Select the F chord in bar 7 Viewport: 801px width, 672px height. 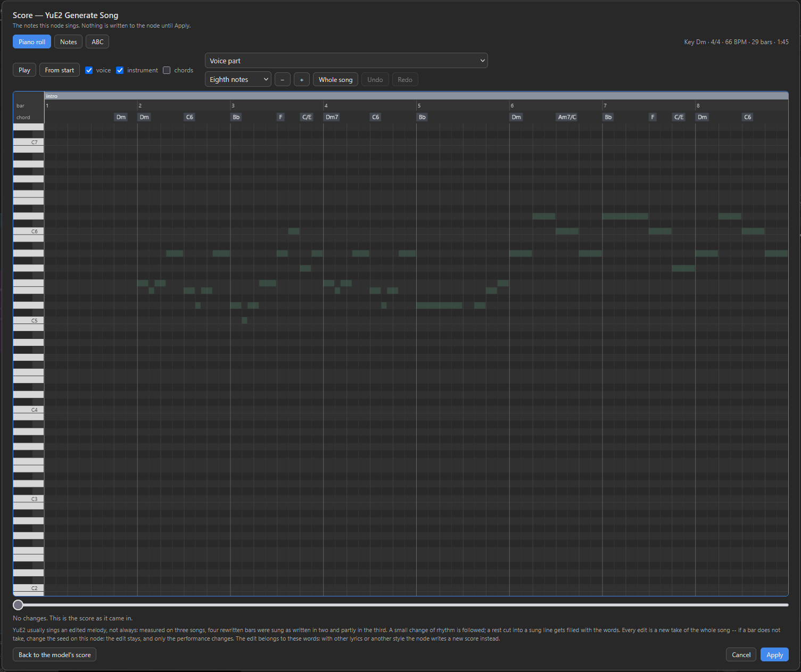click(x=653, y=117)
